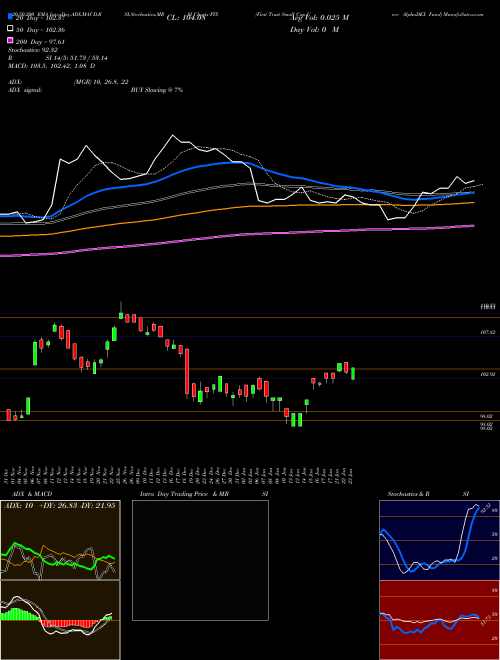Click the 102.92 price axis label
500x660 pixels.
(x=487, y=374)
